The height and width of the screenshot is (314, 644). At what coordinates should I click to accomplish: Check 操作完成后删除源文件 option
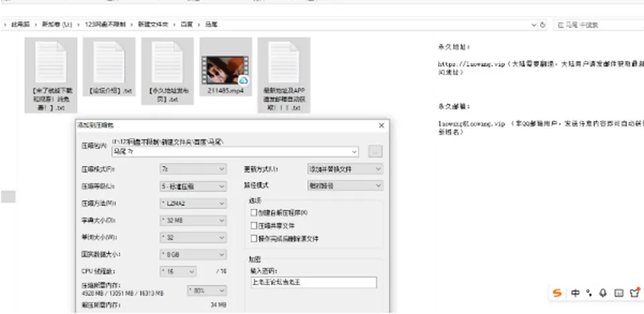click(x=254, y=239)
